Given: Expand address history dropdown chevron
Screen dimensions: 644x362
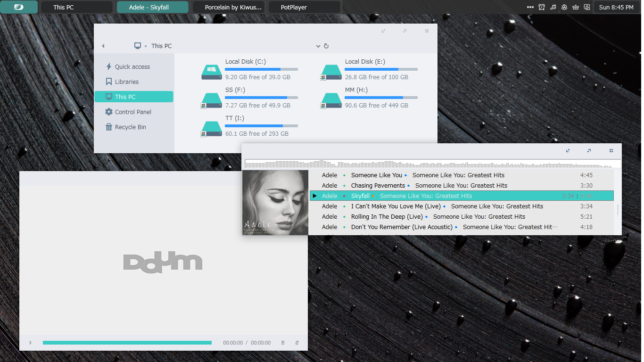Looking at the screenshot, I should 318,46.
